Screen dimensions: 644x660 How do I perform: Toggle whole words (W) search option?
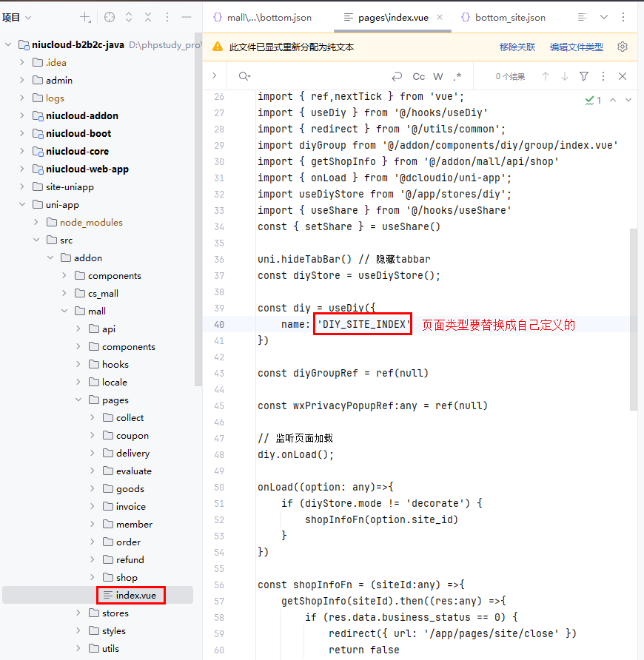click(x=438, y=76)
